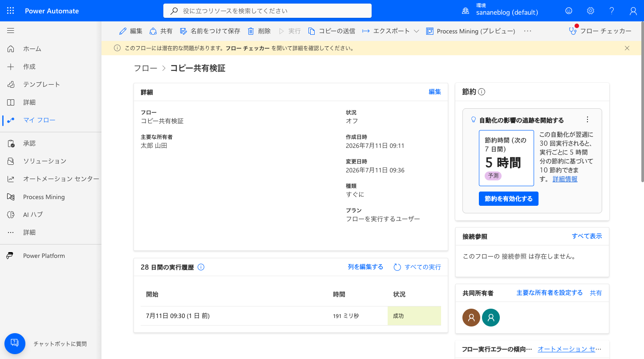Screen dimensions: 644x359
Task: Click 列を編集する link
Action: pyautogui.click(x=365, y=267)
